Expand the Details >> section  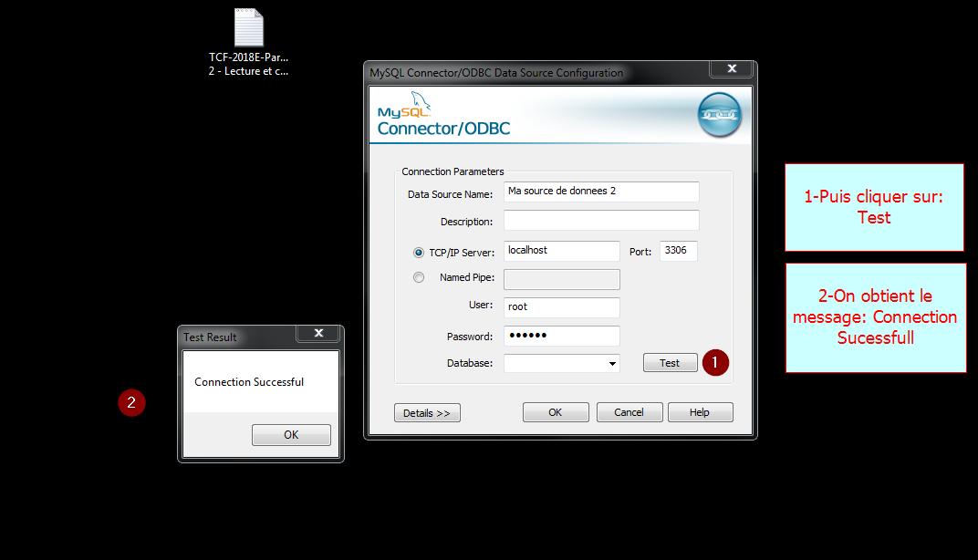427,413
